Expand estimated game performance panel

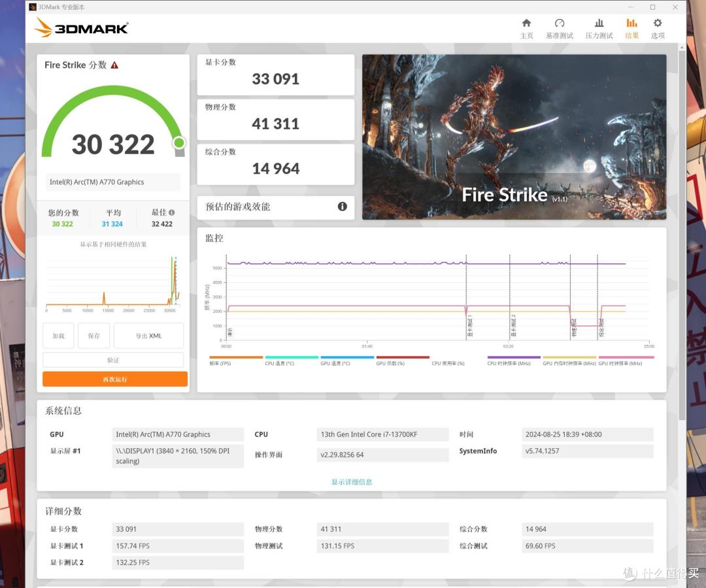click(x=276, y=207)
